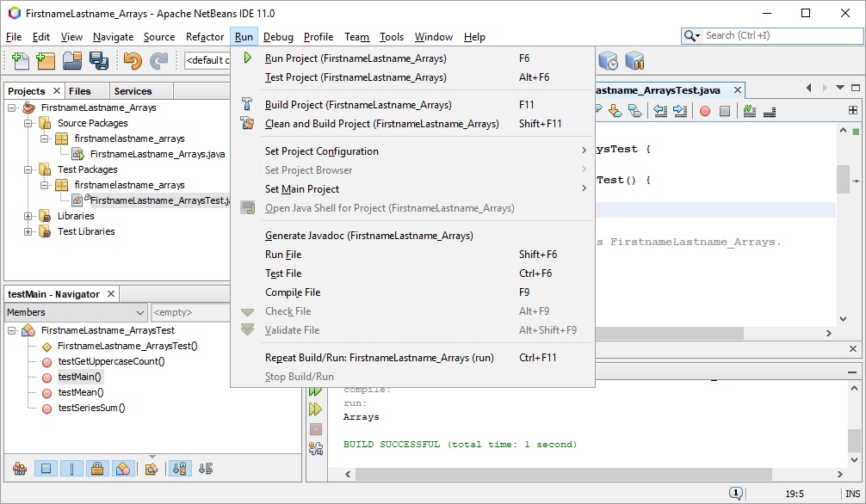The width and height of the screenshot is (866, 504).
Task: Choose Compile File menu item
Action: point(412,292)
